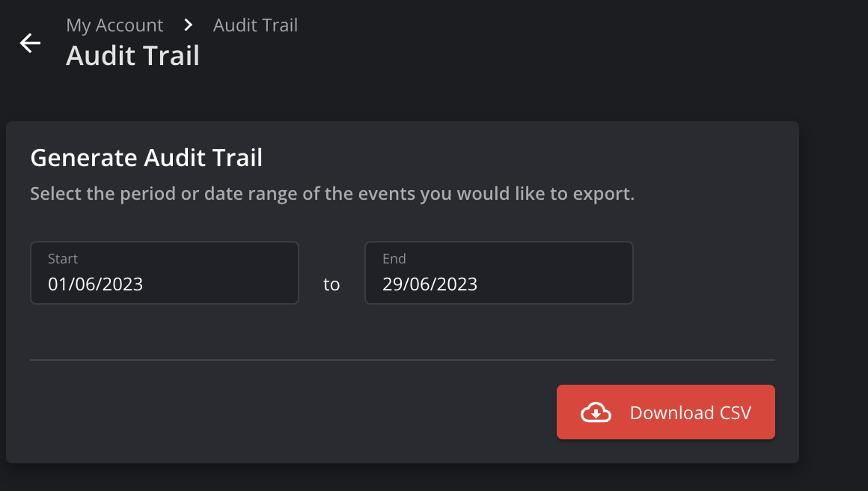The image size is (868, 491).
Task: Click the small Start field label
Action: 63,259
